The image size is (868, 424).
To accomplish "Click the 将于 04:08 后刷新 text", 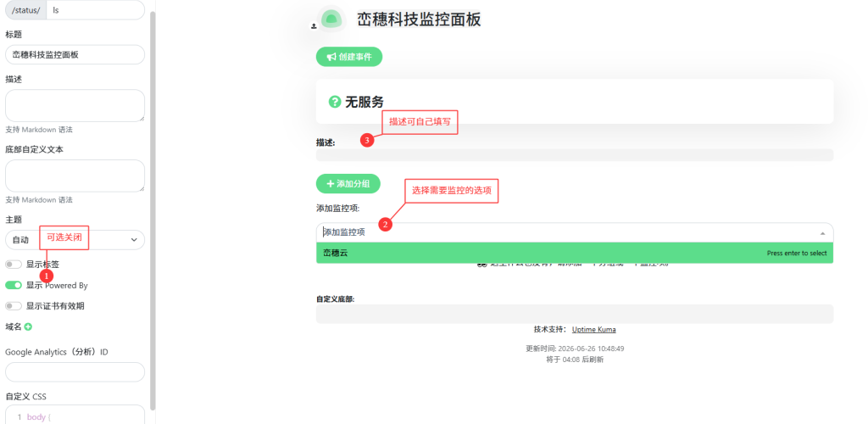I will click(575, 360).
